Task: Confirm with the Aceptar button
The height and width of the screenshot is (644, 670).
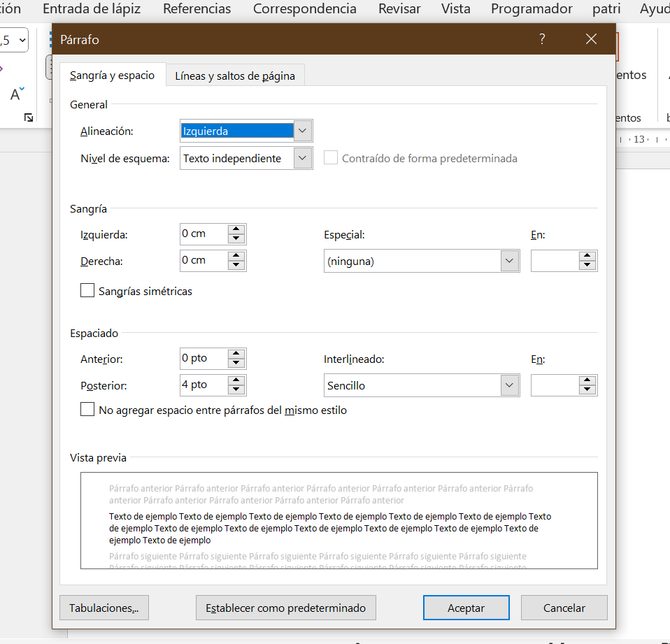Action: pos(466,608)
